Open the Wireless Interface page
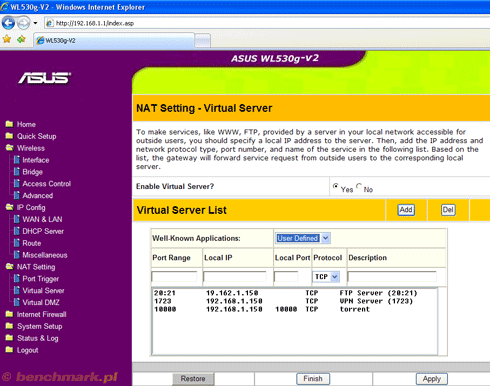Image resolution: width=490 pixels, height=386 pixels. click(x=36, y=160)
